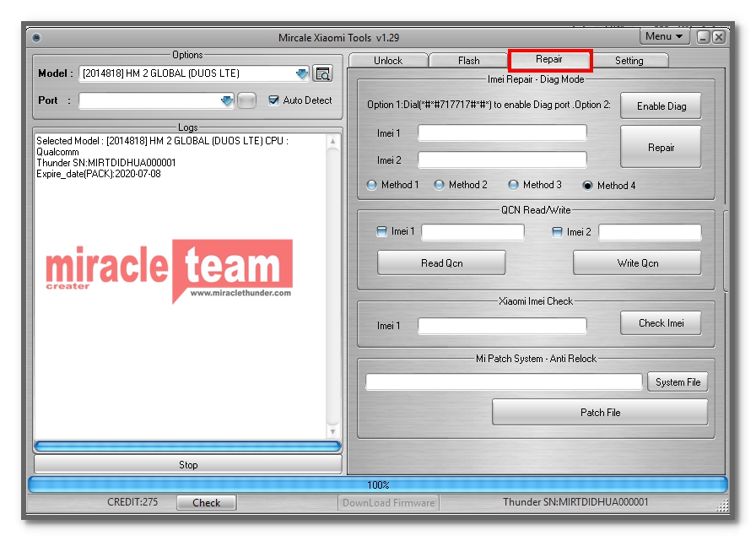Toggle the Auto Detect checkbox
The width and height of the screenshot is (756, 541).
click(x=274, y=100)
